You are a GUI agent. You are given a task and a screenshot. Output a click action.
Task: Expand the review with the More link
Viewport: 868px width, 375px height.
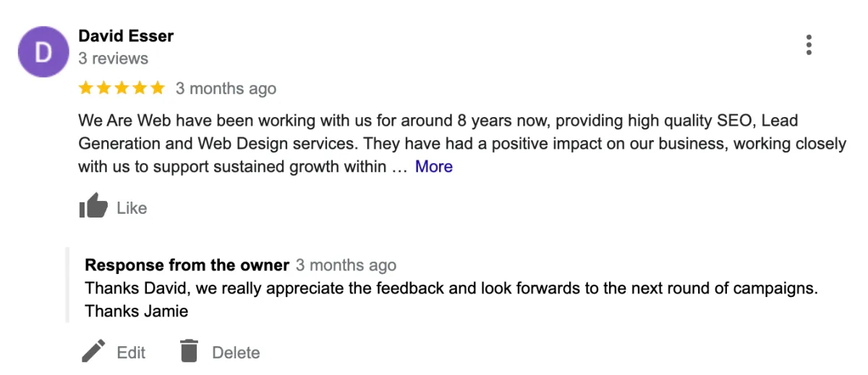pos(433,166)
